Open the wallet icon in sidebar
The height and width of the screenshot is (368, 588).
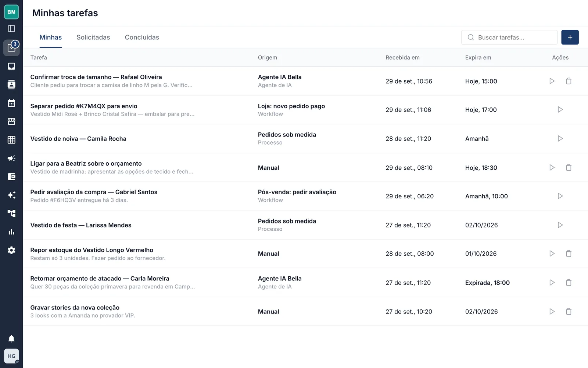[x=11, y=177]
